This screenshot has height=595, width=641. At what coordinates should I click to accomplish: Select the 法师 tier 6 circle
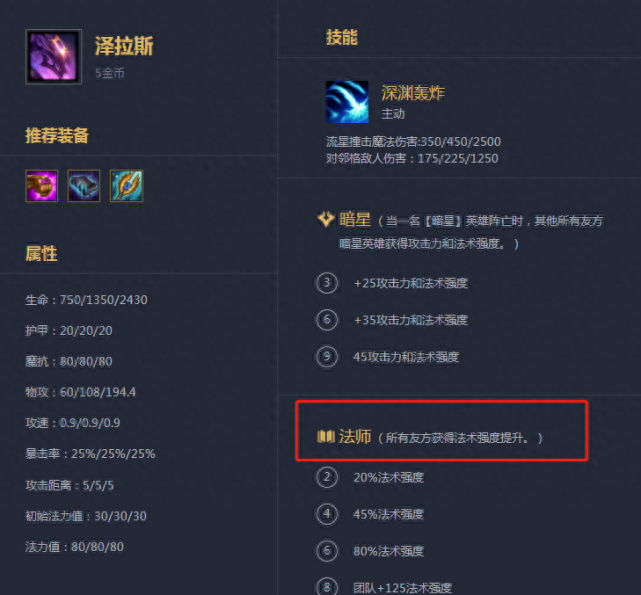pyautogui.click(x=327, y=551)
